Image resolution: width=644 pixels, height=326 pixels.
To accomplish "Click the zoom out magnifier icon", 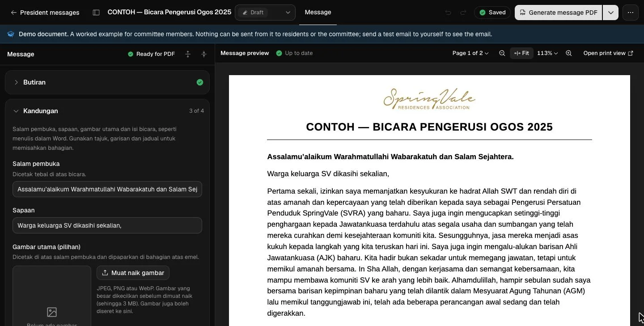I will (502, 53).
